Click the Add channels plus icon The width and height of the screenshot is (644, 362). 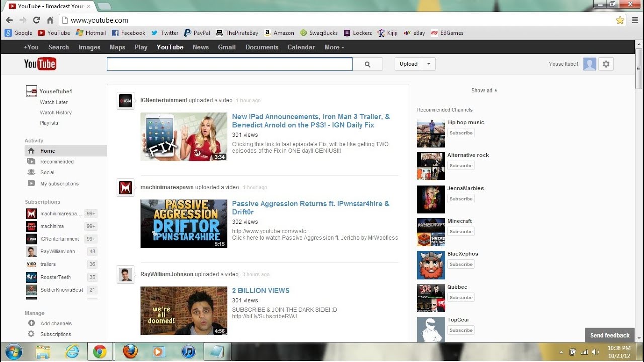point(31,323)
